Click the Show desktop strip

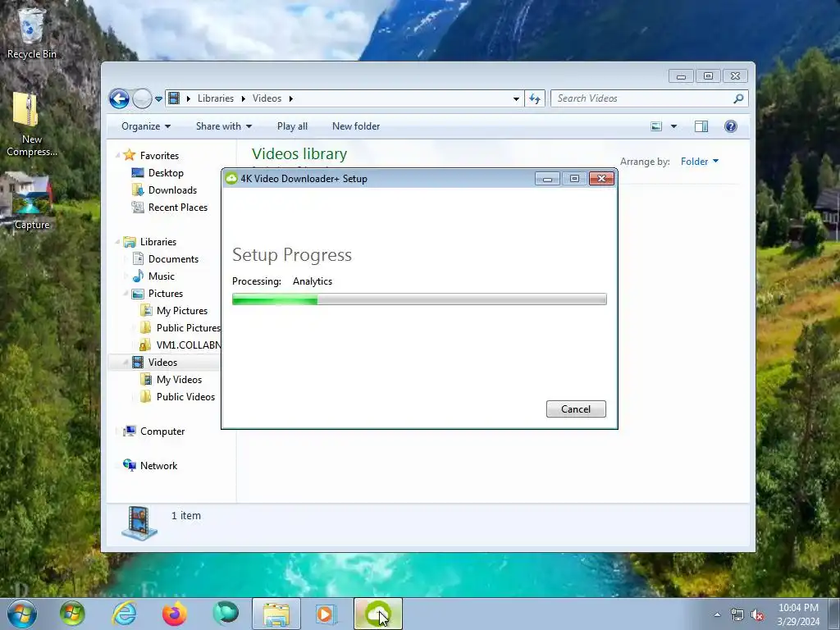(x=834, y=614)
